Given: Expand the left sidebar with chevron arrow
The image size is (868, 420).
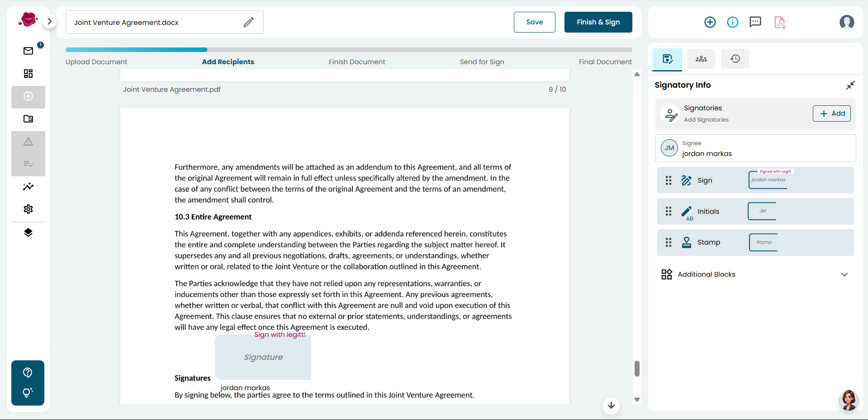Looking at the screenshot, I should point(50,21).
